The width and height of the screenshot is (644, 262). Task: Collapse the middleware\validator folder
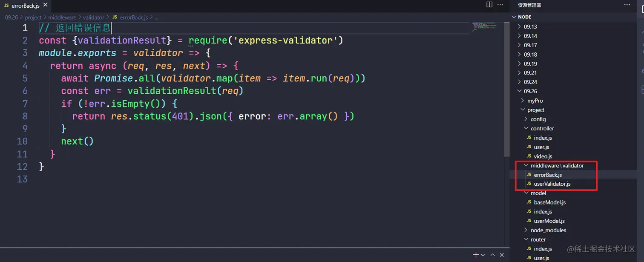[557, 166]
